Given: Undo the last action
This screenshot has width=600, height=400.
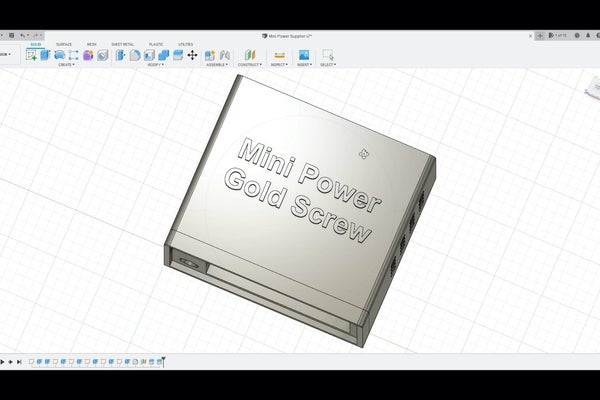Looking at the screenshot, I should (x=23, y=36).
